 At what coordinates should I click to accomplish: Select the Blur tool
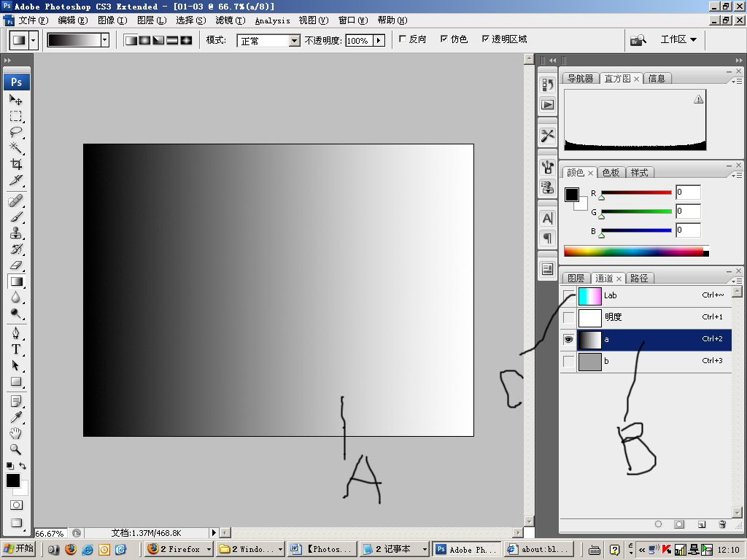[x=16, y=297]
